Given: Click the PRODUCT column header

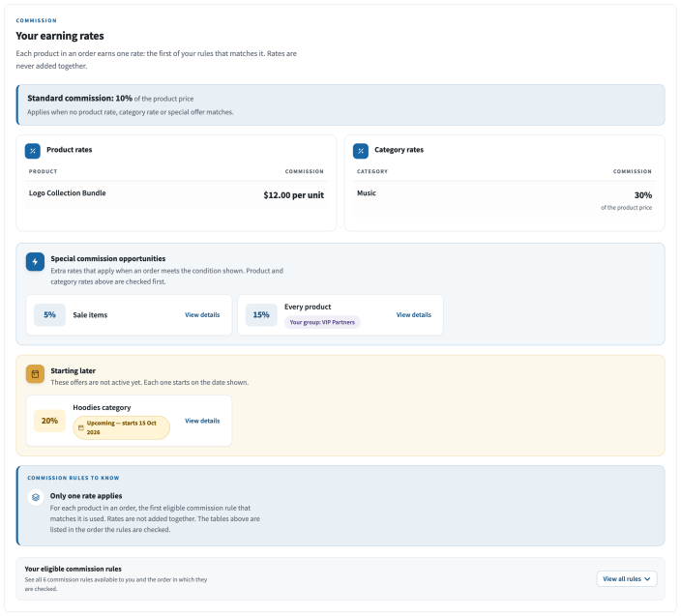Looking at the screenshot, I should 43,171.
